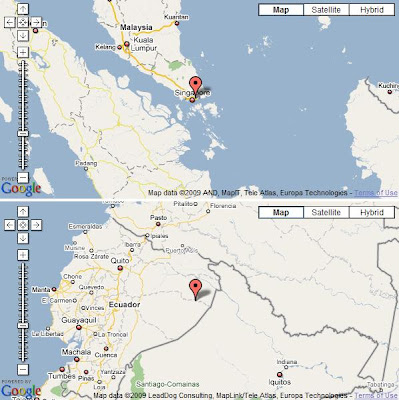Click the Kuching city marker

pyautogui.click(x=389, y=92)
